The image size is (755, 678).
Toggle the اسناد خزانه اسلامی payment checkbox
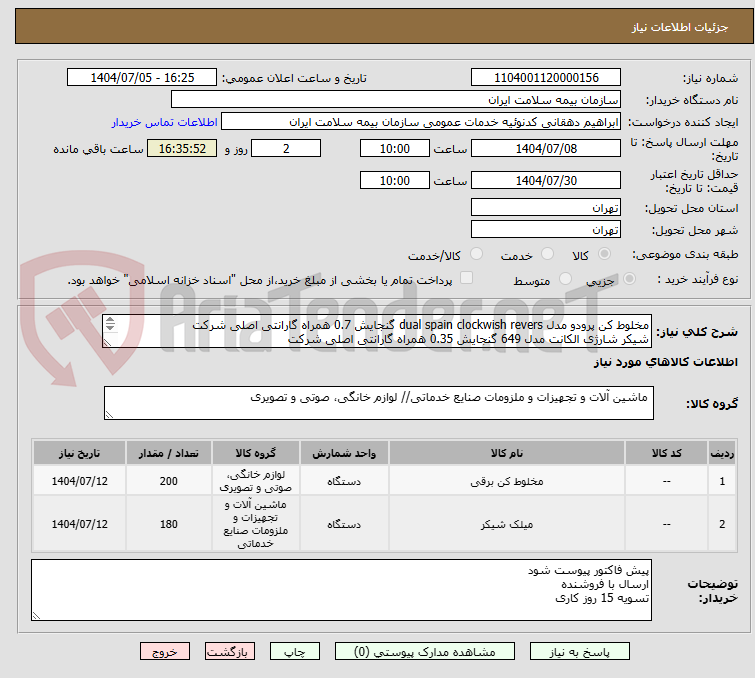[x=466, y=278]
